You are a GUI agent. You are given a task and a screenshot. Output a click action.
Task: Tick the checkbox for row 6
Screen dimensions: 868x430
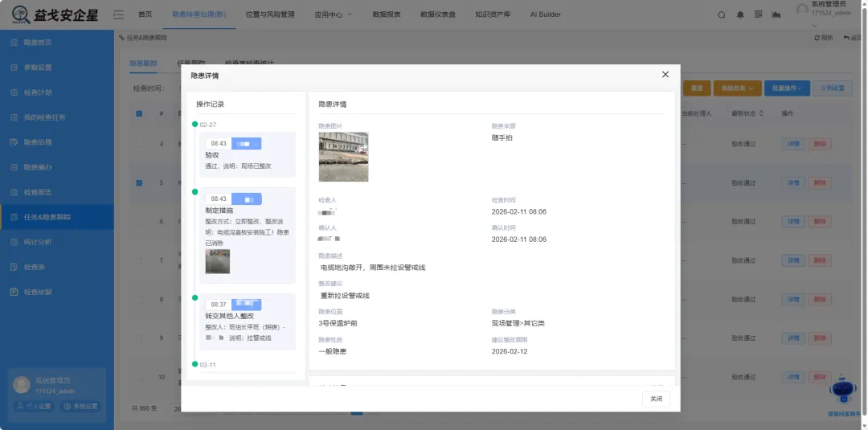point(139,221)
